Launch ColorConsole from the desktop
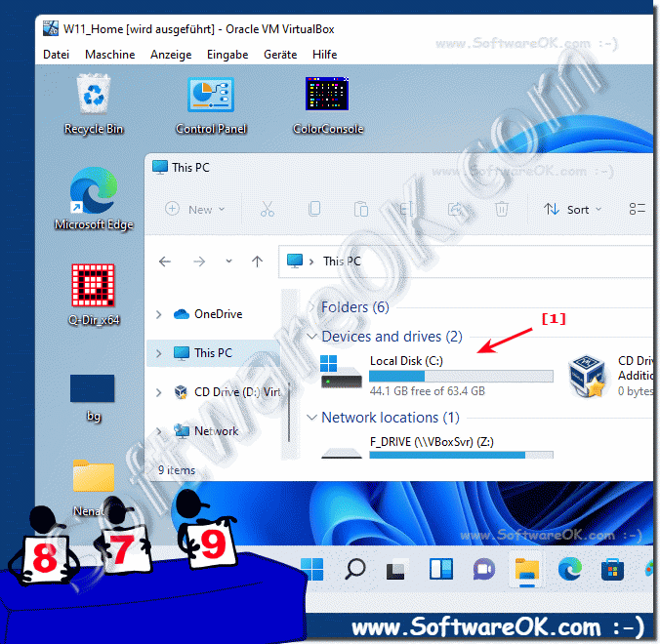The width and height of the screenshot is (660, 644). click(x=328, y=105)
